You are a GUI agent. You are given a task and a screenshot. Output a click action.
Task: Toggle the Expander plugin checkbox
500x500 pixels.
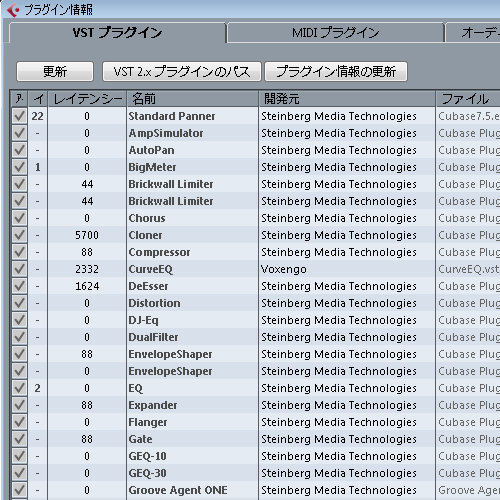tap(19, 405)
